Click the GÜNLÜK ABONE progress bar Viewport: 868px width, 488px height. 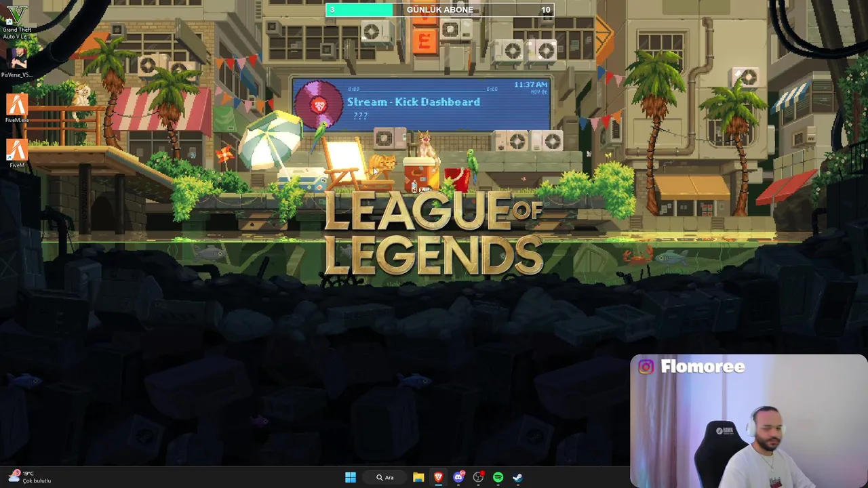coord(440,9)
